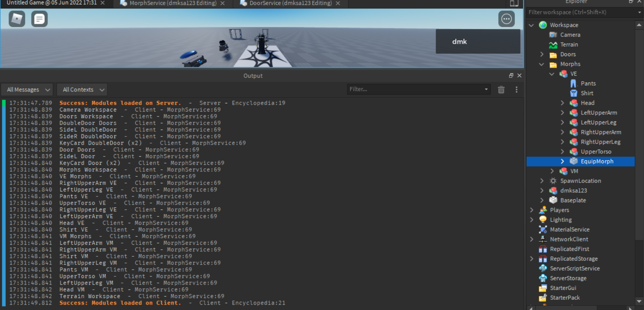Undock the Output panel
644x310 pixels.
pos(511,75)
